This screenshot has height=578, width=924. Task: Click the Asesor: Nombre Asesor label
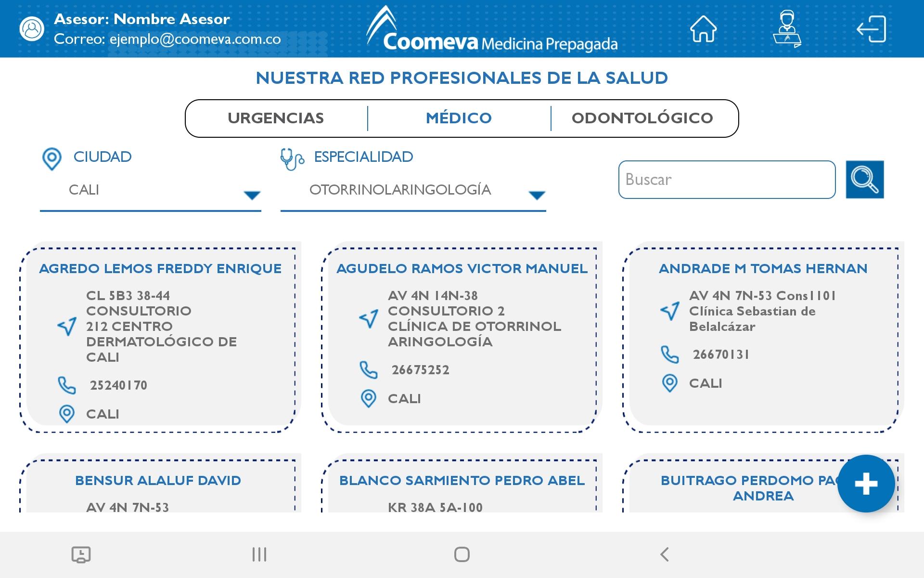click(142, 19)
